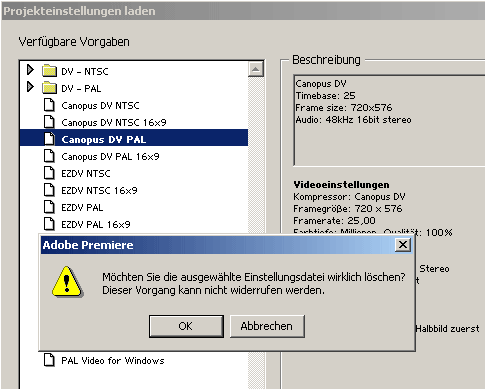Select the EZDV PAL 16x9 preset

pos(96,225)
